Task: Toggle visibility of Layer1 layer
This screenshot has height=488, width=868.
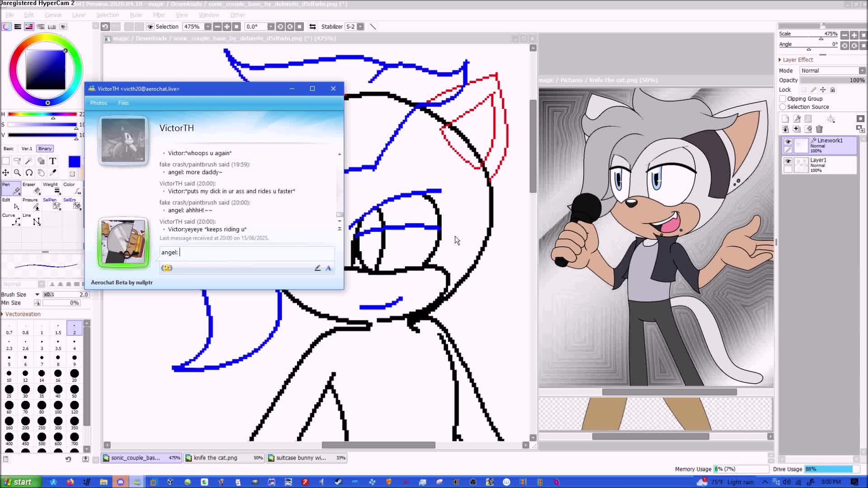Action: click(788, 161)
